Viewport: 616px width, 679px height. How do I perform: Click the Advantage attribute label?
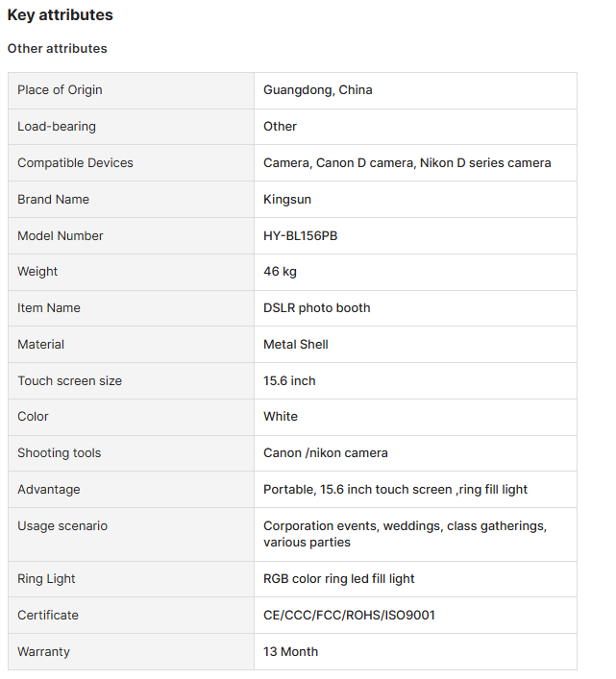click(x=49, y=490)
